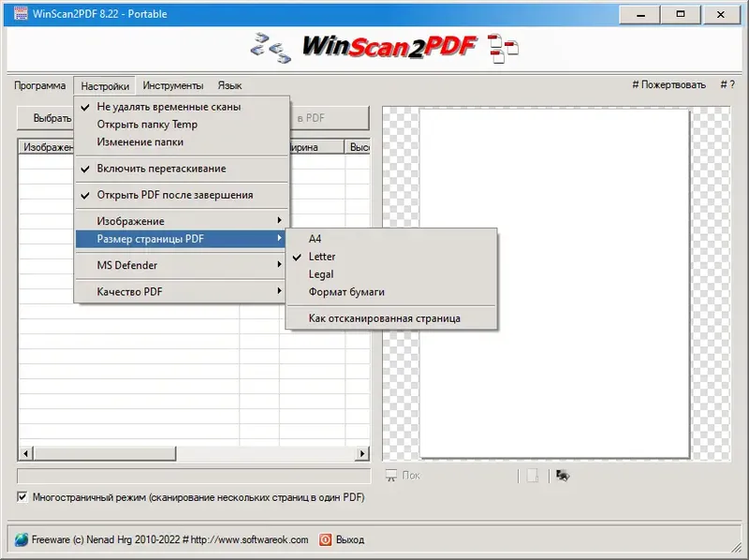Click the red exit icon beside Выход
749x560 pixels.
(x=325, y=539)
